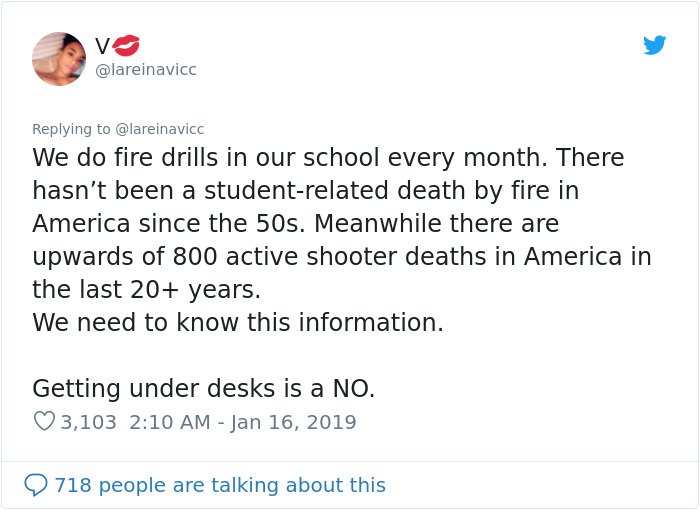This screenshot has width=700, height=510.
Task: Click the line starting 'hasn't been a student-related'
Action: point(305,190)
